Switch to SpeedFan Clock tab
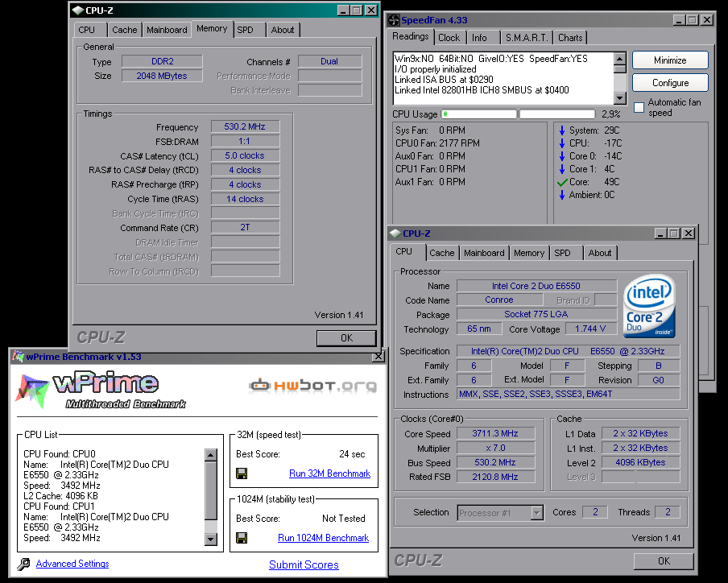 click(x=449, y=38)
